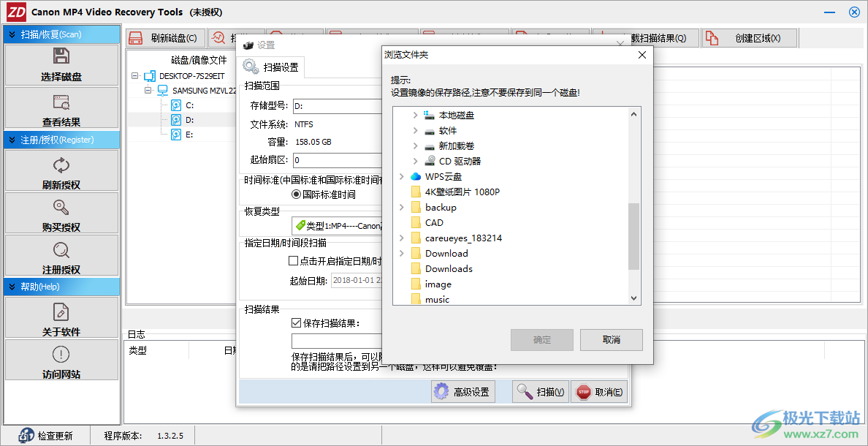Select WPS云盘 cloud icon in folder tree
The height and width of the screenshot is (446, 868).
pos(416,177)
